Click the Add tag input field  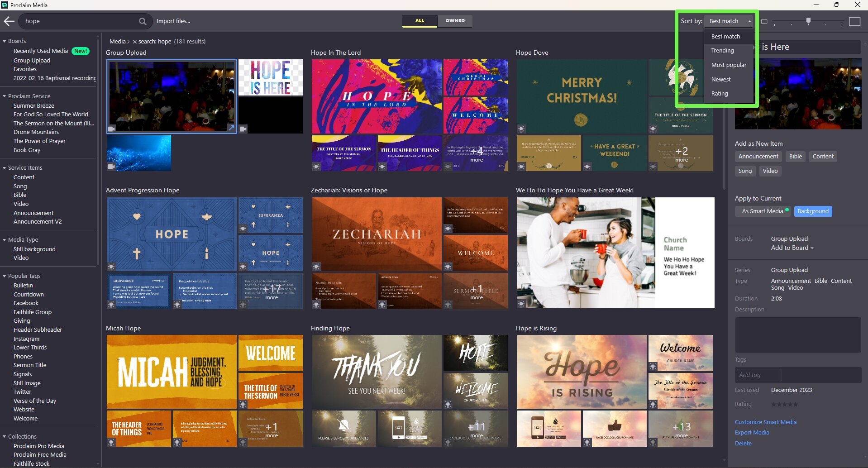click(x=758, y=375)
